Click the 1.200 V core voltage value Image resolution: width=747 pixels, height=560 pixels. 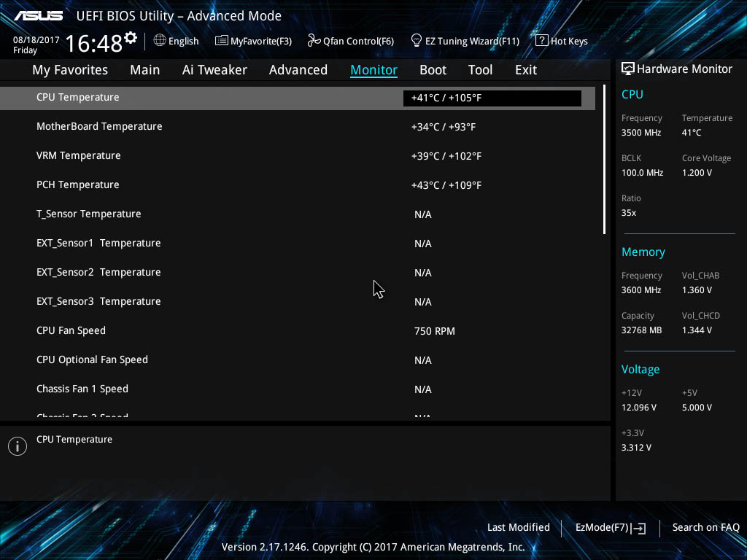[697, 173]
